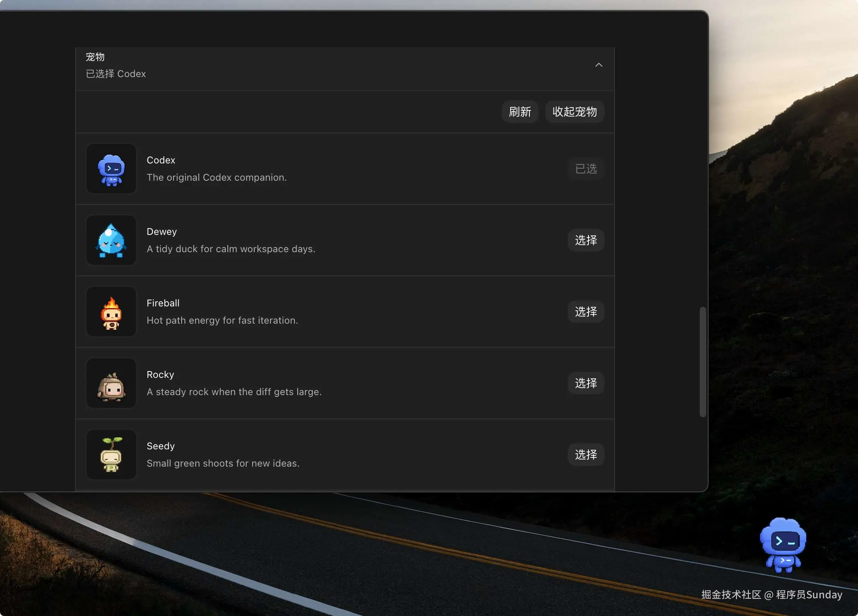Click the settings panel vertical scrollbar
The height and width of the screenshot is (616, 858).
coord(703,362)
